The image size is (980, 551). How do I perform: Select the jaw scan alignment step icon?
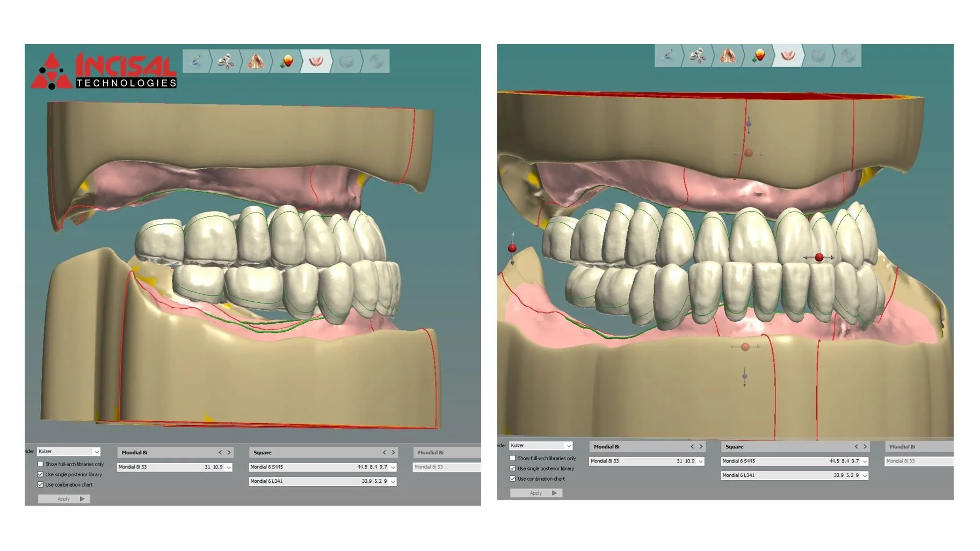[256, 61]
